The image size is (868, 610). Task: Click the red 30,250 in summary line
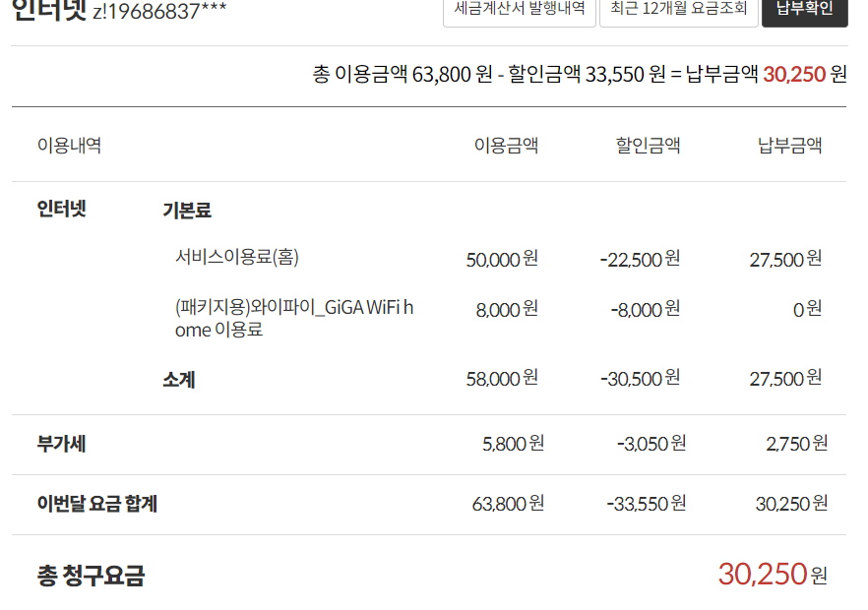pos(793,74)
